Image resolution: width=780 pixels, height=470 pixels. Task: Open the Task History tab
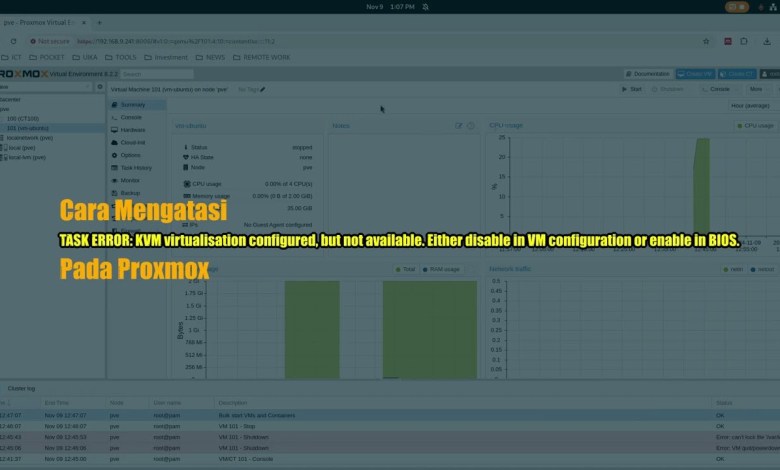[136, 168]
